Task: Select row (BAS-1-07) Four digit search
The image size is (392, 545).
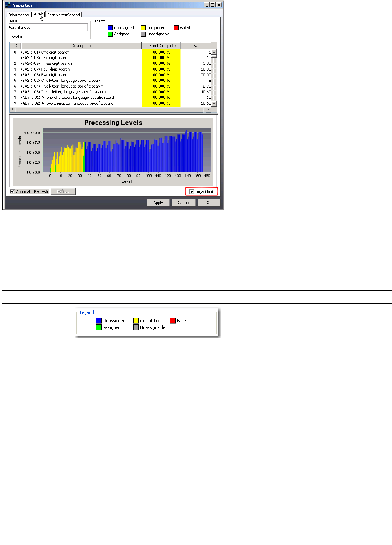Action: 110,69
